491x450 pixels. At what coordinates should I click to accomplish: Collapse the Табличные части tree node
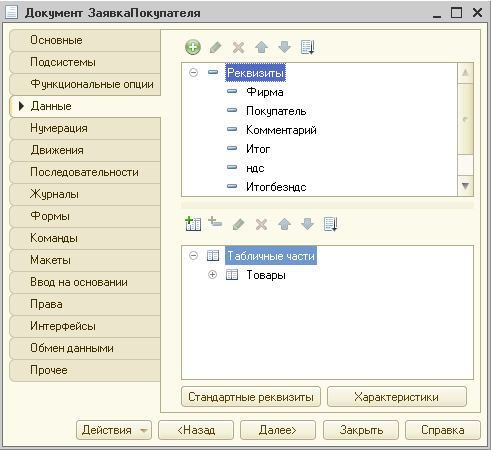click(193, 256)
